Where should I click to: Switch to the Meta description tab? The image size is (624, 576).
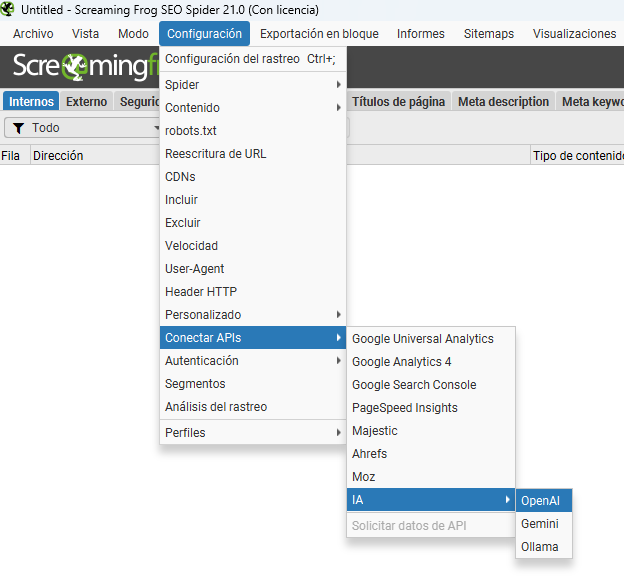click(x=503, y=102)
